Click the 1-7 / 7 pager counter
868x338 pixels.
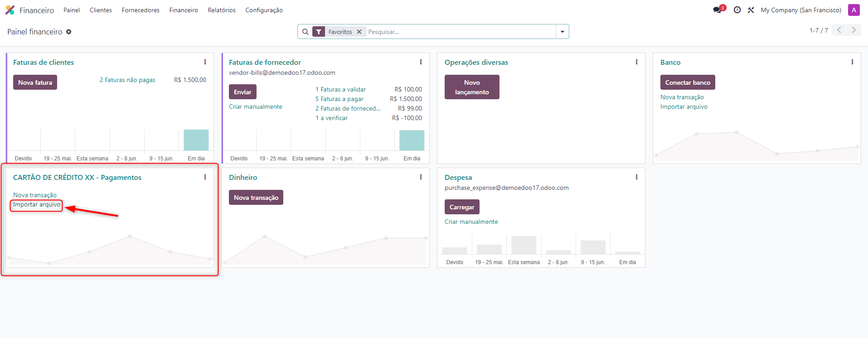pos(819,30)
